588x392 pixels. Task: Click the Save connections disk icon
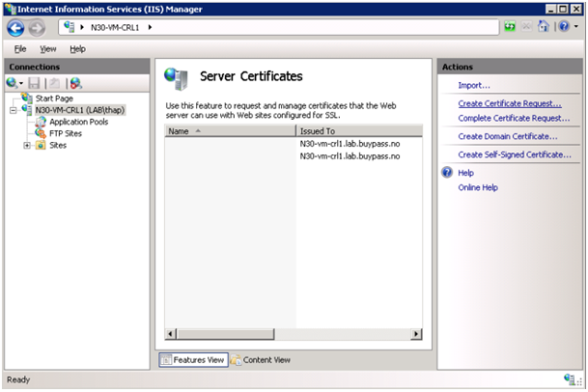click(x=34, y=83)
